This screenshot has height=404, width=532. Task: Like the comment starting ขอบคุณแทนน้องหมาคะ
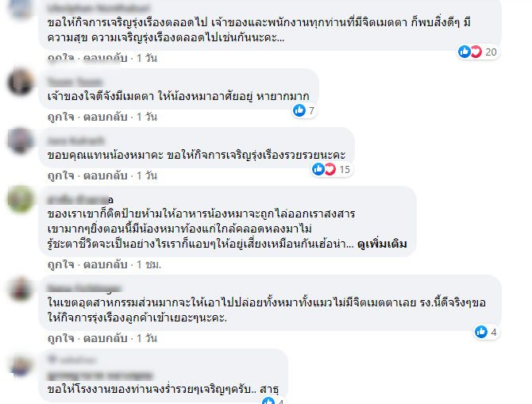point(60,175)
